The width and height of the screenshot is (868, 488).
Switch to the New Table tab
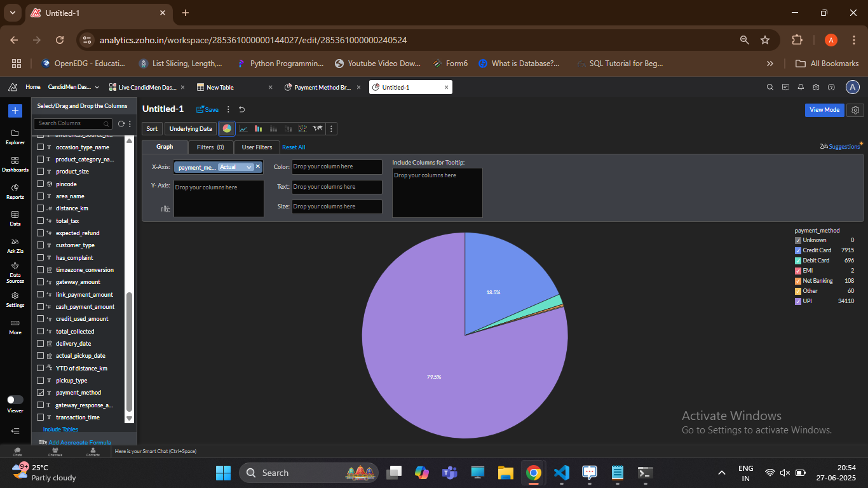[220, 87]
